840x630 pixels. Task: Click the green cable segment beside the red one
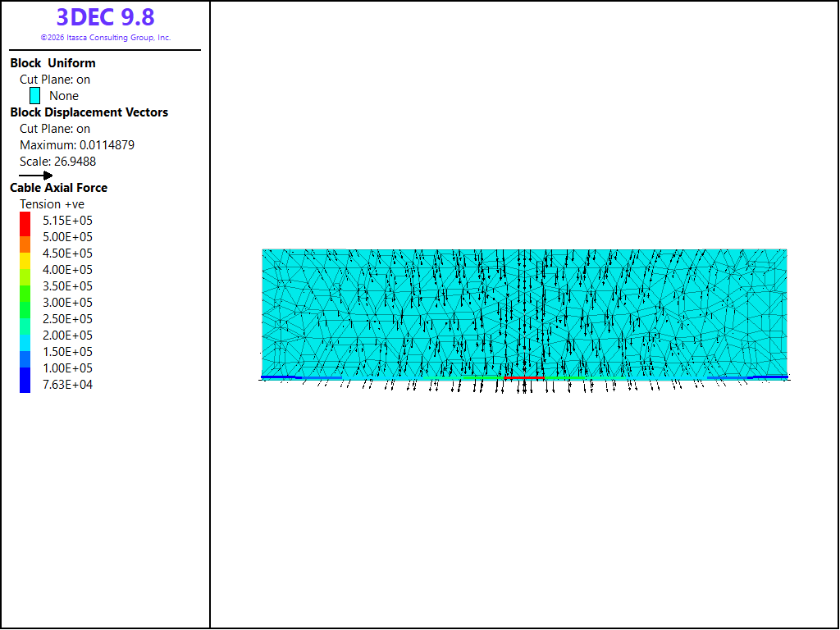coord(564,378)
